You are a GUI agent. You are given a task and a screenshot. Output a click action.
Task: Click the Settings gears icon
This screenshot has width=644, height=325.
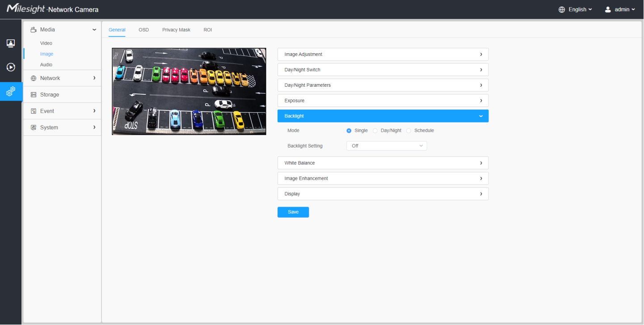(x=11, y=92)
